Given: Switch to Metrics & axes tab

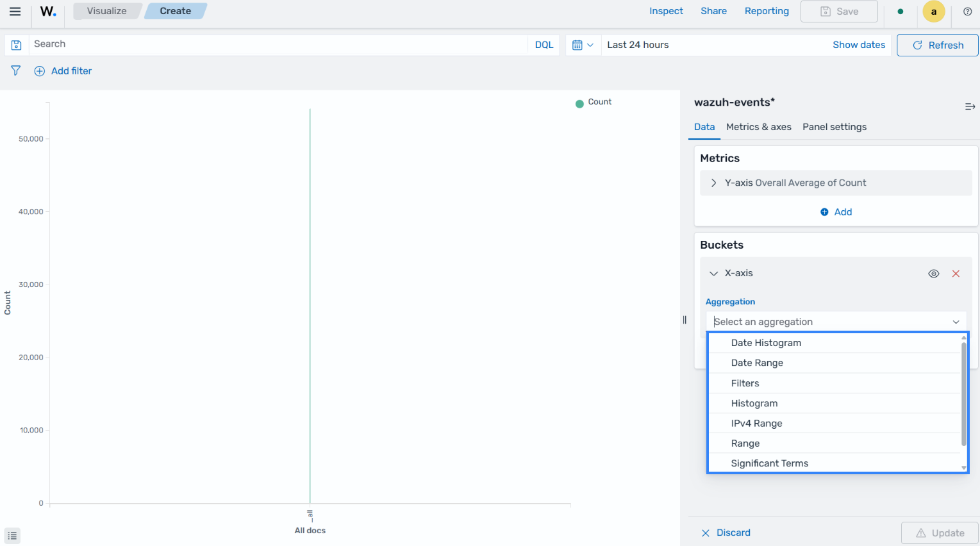Looking at the screenshot, I should (758, 127).
